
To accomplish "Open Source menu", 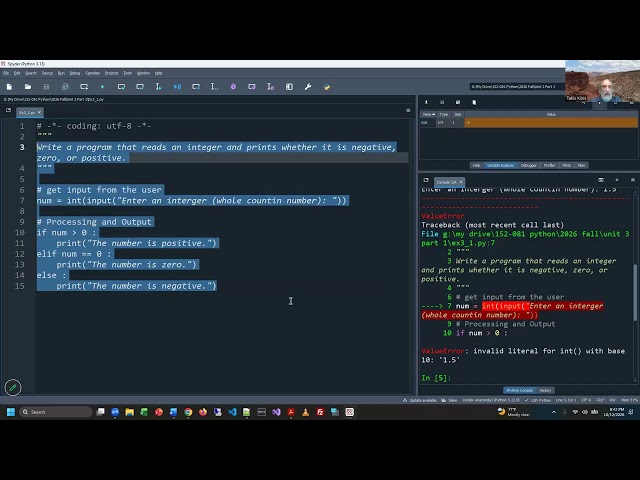I will click(47, 73).
